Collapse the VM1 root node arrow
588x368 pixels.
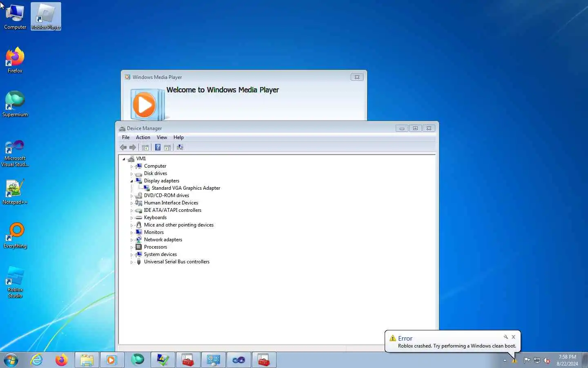coord(124,159)
